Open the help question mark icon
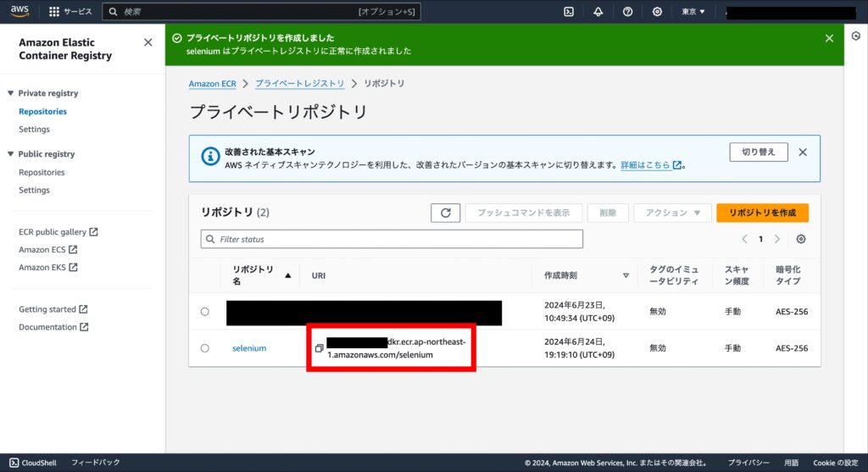Viewport: 868px width, 472px height. [628, 12]
